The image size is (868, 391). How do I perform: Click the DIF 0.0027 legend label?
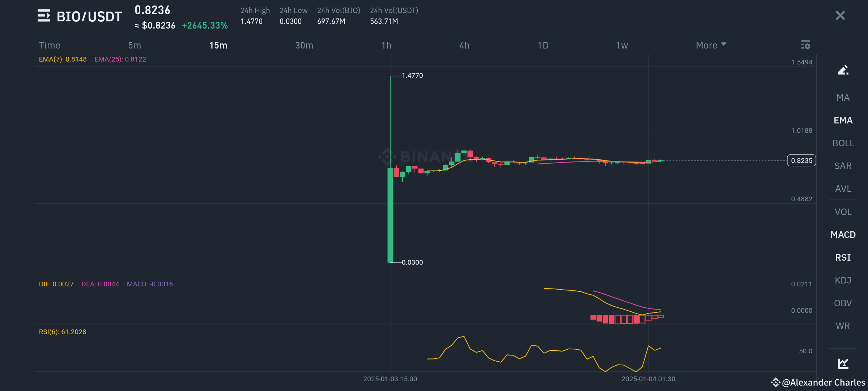point(56,284)
